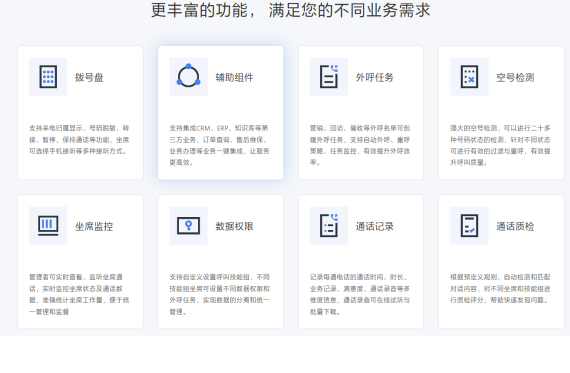Click the 空号检测 icon with x mark
Image resolution: width=570 pixels, height=373 pixels.
click(469, 77)
